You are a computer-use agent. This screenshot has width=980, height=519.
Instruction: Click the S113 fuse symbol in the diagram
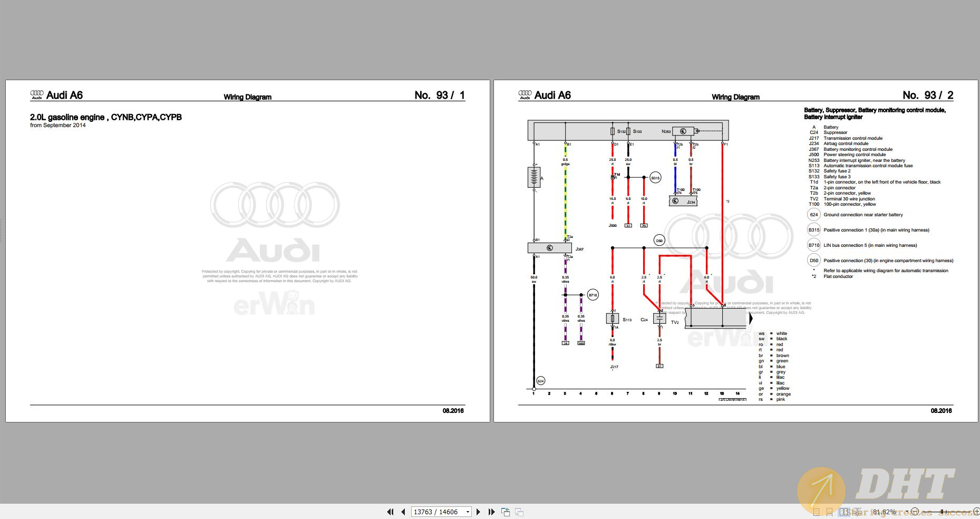(x=612, y=319)
